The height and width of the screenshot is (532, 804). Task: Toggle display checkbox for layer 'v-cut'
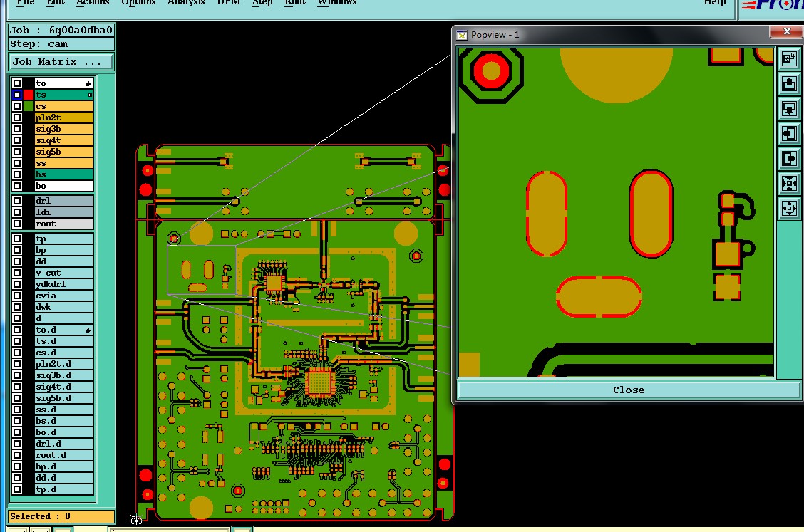(17, 273)
